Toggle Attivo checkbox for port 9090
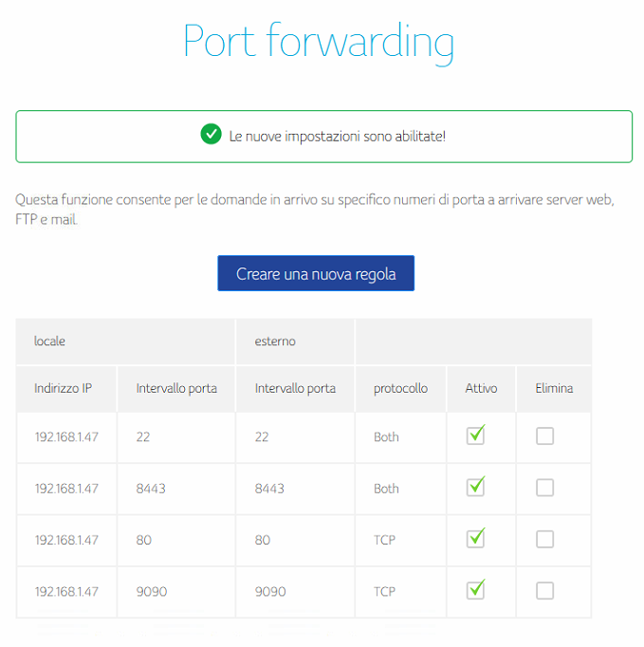 [476, 589]
